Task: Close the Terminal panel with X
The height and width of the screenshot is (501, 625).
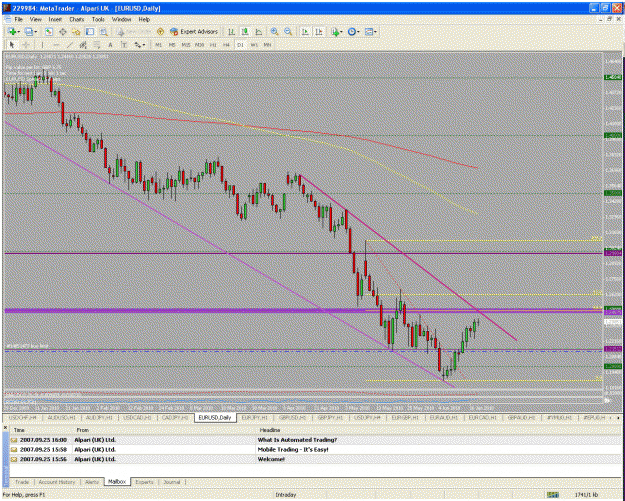Action: [5, 428]
